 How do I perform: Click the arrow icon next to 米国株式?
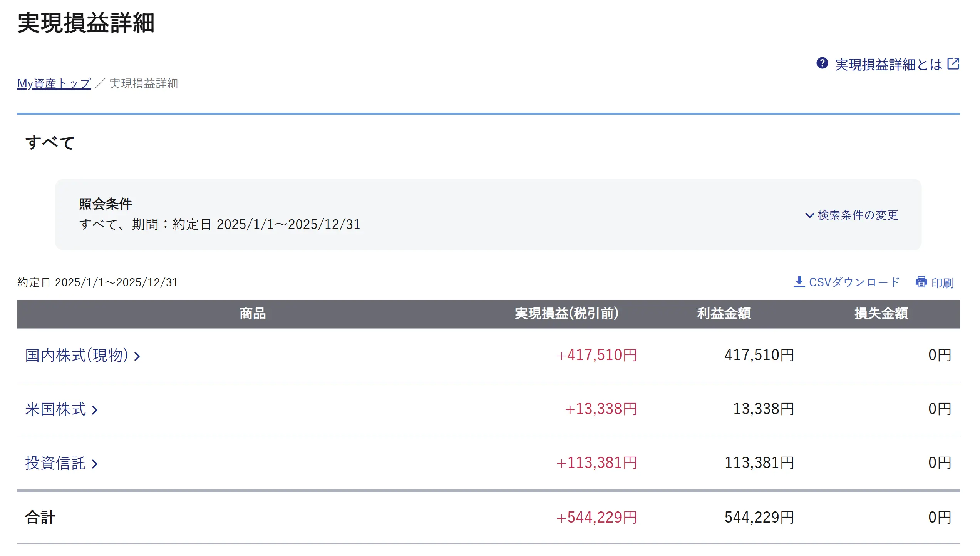click(x=95, y=410)
